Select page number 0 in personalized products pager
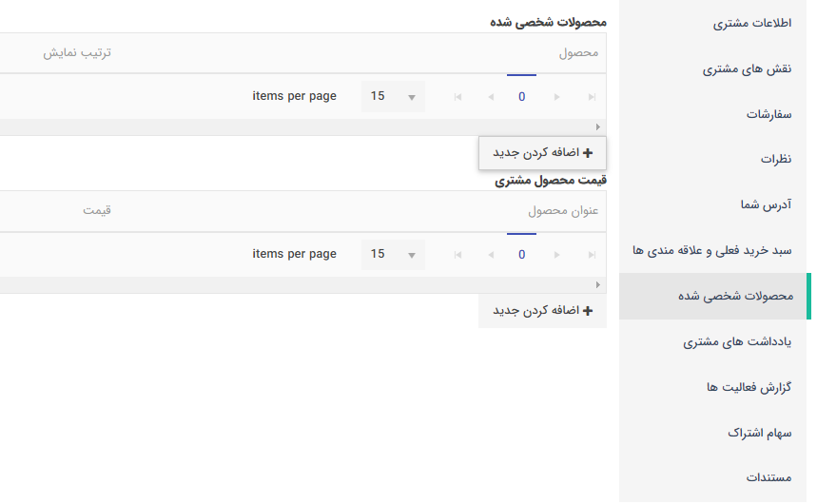Screen dimensions: 817x504 521,97
